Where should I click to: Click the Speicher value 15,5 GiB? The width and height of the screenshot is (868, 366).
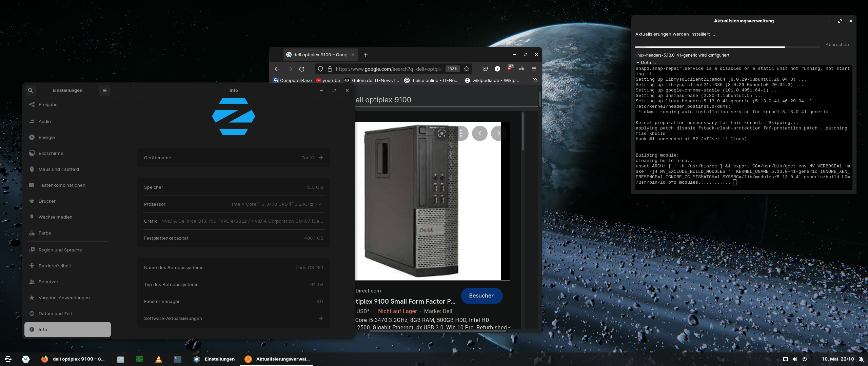pos(314,187)
